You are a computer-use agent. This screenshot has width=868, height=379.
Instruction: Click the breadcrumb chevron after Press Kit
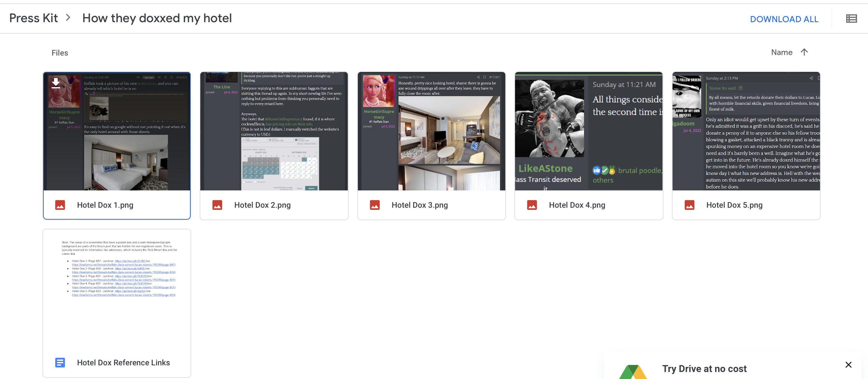(x=68, y=18)
